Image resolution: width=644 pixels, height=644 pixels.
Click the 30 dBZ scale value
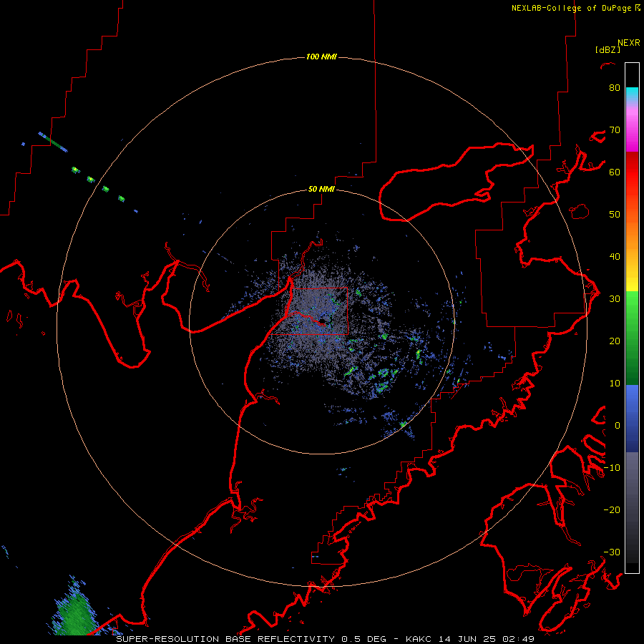click(615, 298)
